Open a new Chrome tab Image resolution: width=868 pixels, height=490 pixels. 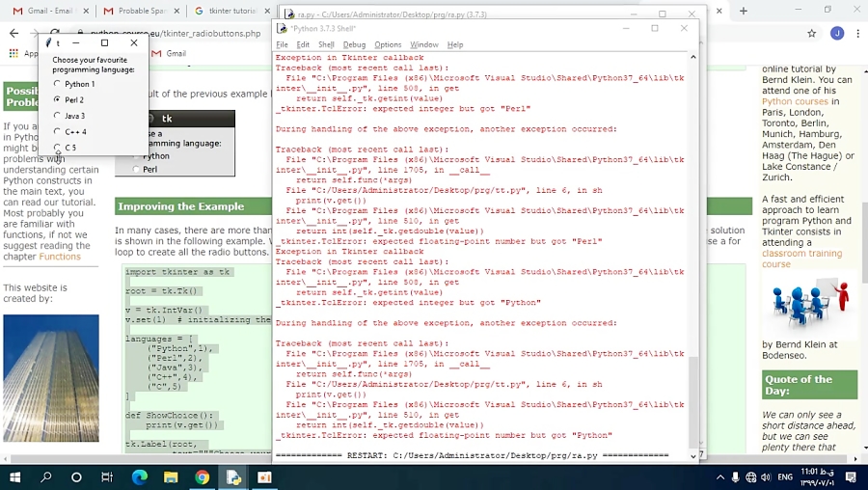coord(269,11)
